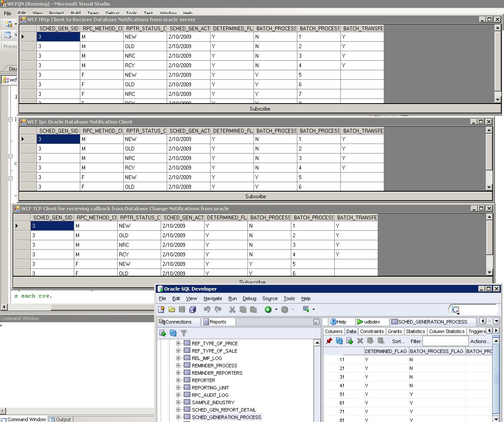Click the Cut scissors icon in SQL Developer
The image size is (504, 422).
pos(232,309)
